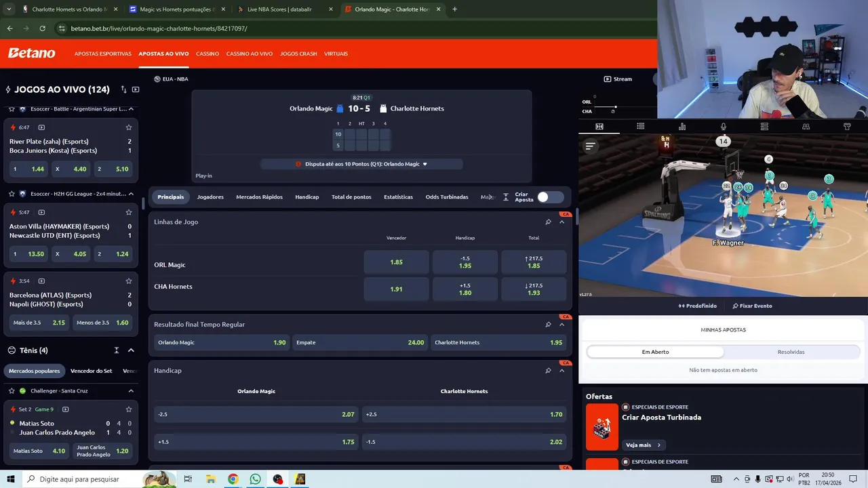Click the Stream play icon
The height and width of the screenshot is (488, 868).
[608, 79]
